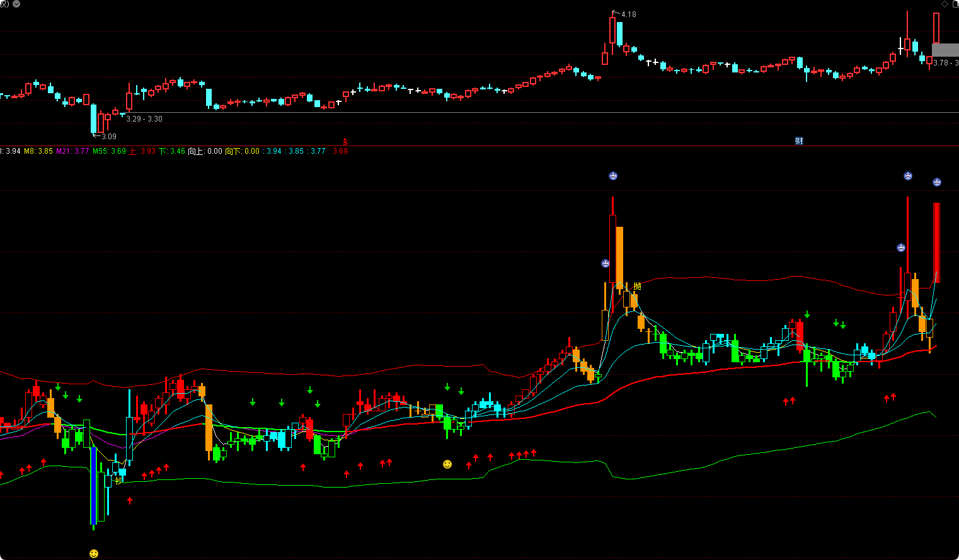The height and width of the screenshot is (560, 959).
Task: Click the blue 财 financial marker
Action: 799,141
